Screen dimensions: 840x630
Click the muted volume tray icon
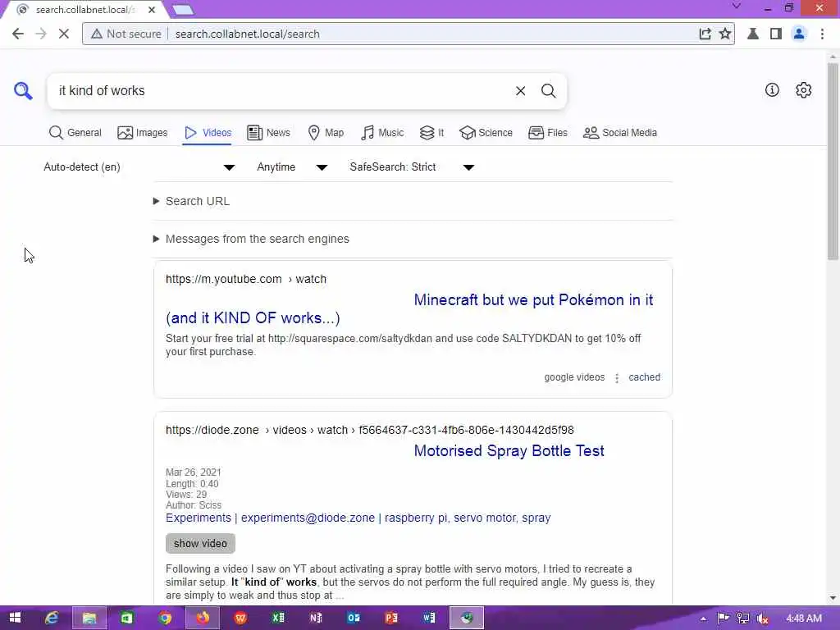pyautogui.click(x=762, y=619)
